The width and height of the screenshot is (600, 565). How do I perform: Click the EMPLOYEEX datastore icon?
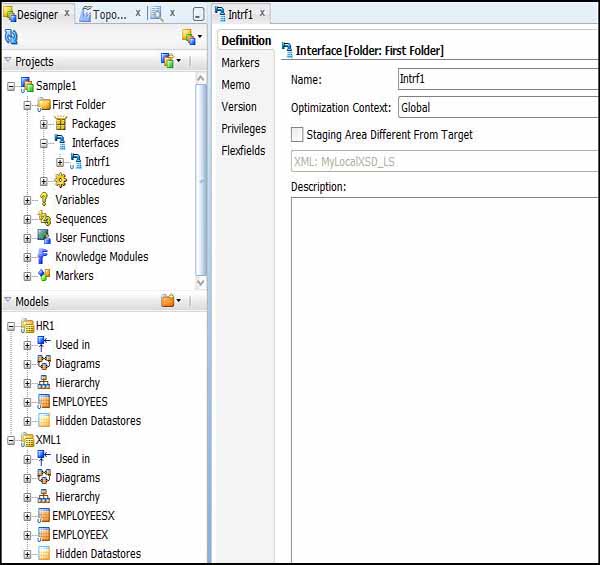[x=44, y=534]
